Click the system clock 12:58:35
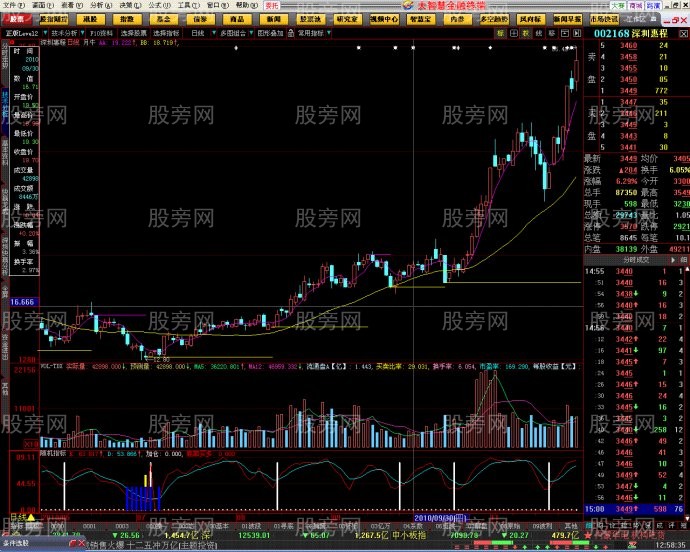 [x=671, y=545]
